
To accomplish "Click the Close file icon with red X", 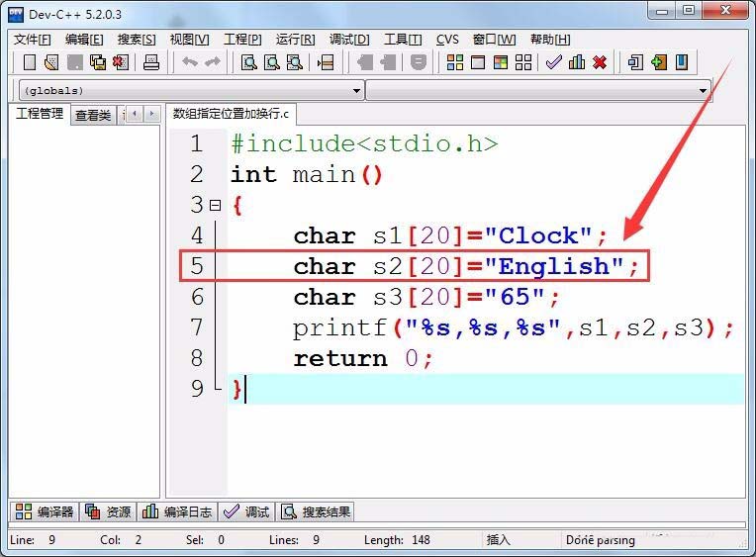I will pos(121,62).
